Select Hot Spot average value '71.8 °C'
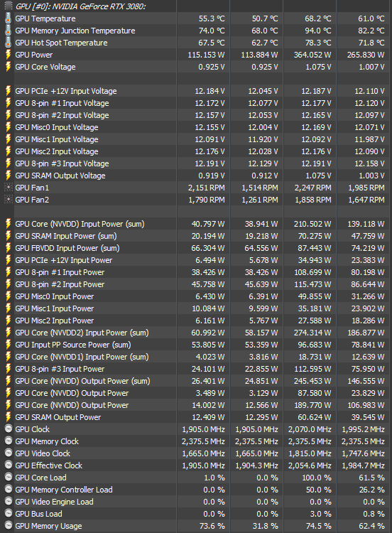The width and height of the screenshot is (392, 533). coord(371,43)
